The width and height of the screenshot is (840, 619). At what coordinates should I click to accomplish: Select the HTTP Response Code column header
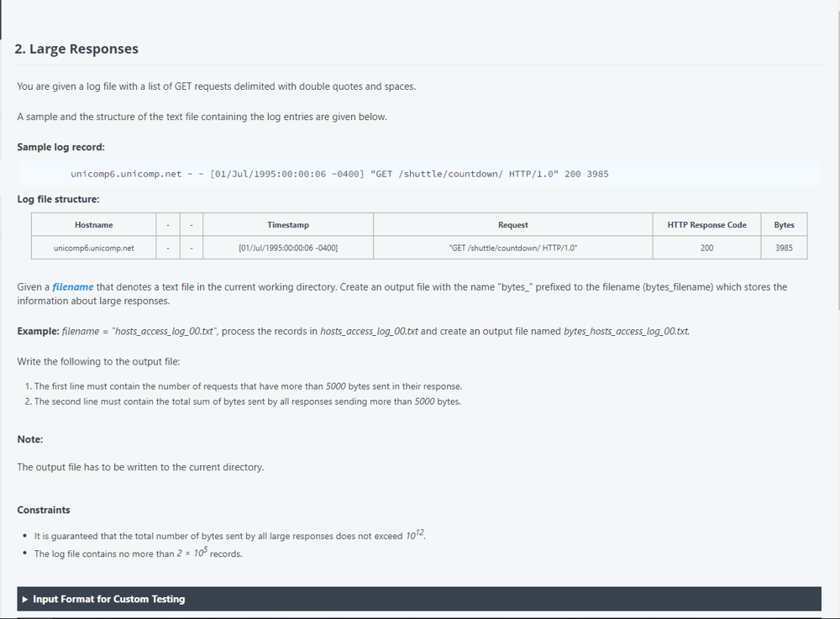pyautogui.click(x=706, y=225)
